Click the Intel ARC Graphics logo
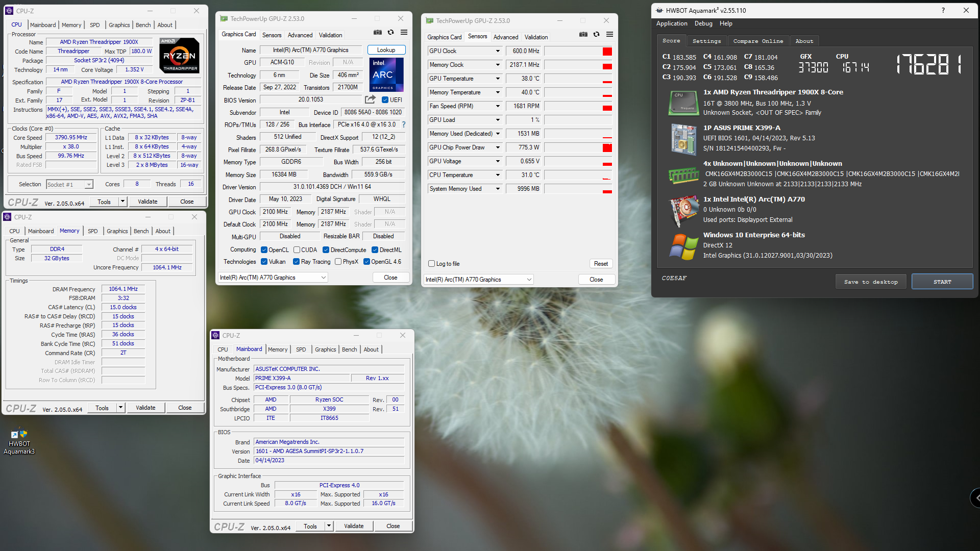 (386, 74)
